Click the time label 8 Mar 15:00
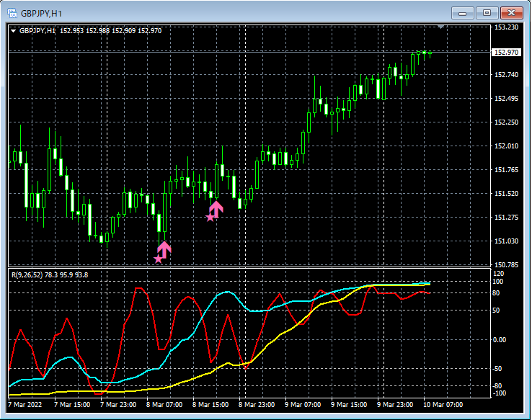 210,405
